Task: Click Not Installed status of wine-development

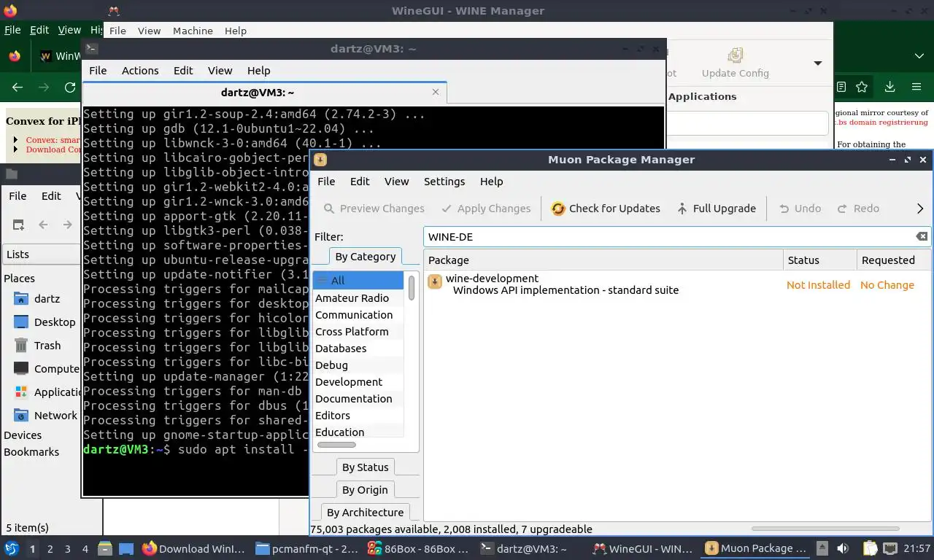Action: [818, 285]
